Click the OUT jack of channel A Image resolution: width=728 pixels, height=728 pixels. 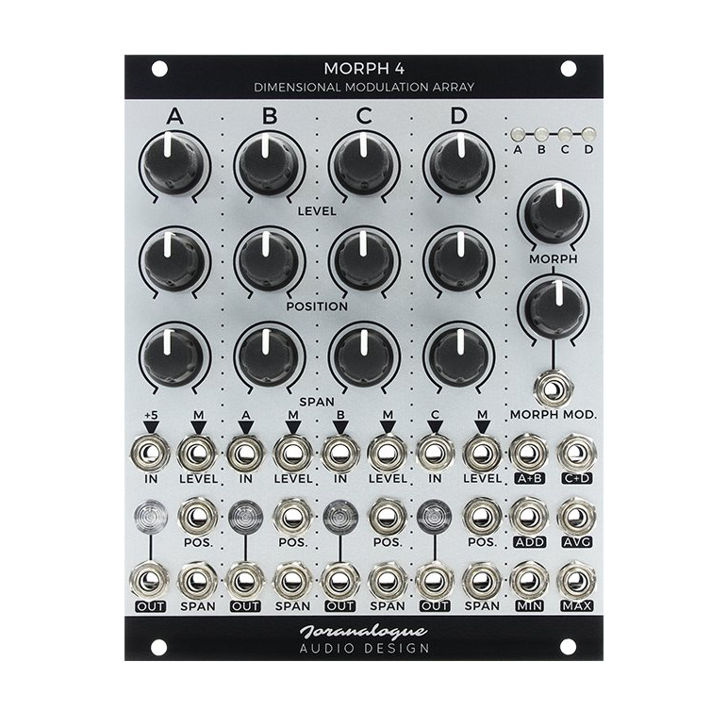tap(151, 580)
